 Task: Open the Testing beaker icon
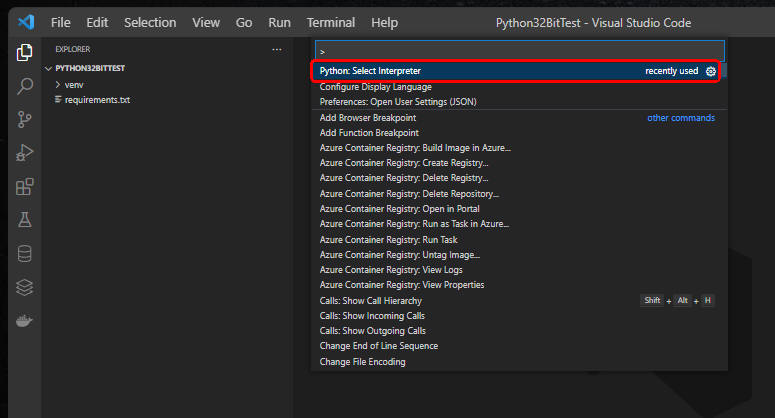pyautogui.click(x=24, y=220)
